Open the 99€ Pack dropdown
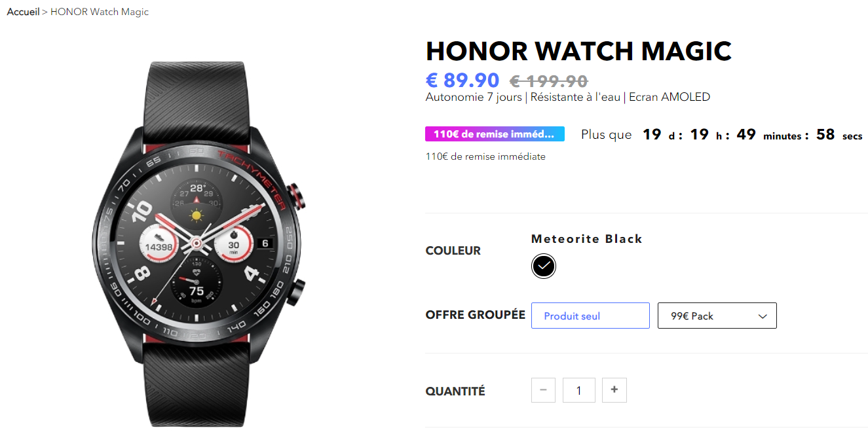The width and height of the screenshot is (868, 436). tap(717, 316)
